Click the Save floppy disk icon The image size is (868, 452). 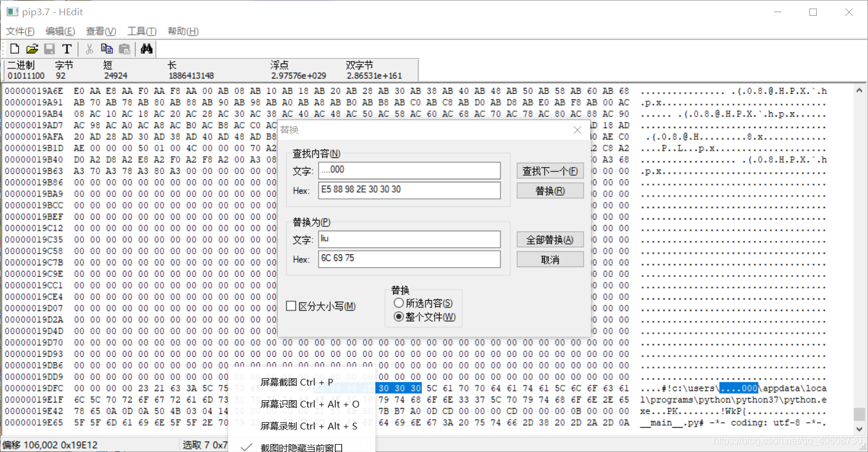point(49,49)
